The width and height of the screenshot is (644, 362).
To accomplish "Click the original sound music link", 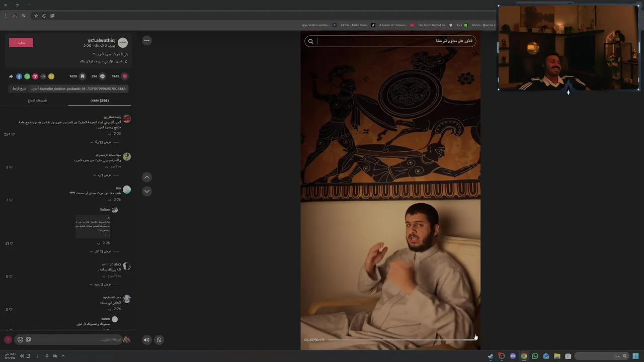I will click(x=103, y=61).
